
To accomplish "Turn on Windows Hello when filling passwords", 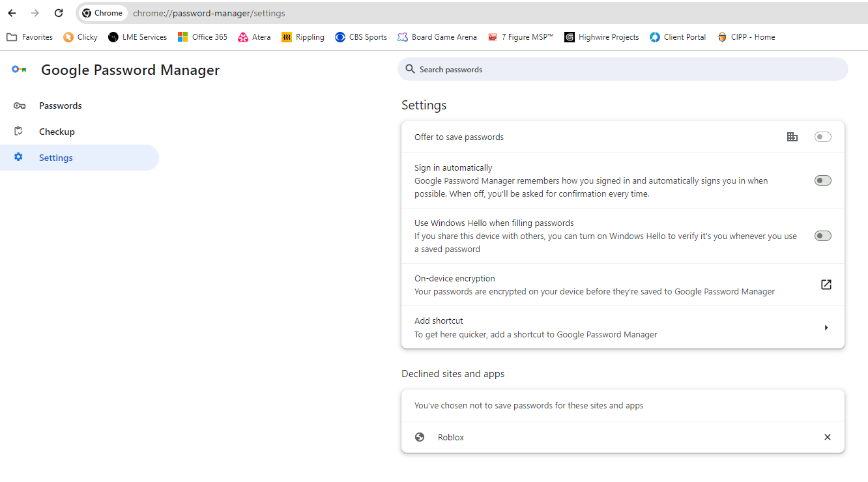I will coord(822,236).
